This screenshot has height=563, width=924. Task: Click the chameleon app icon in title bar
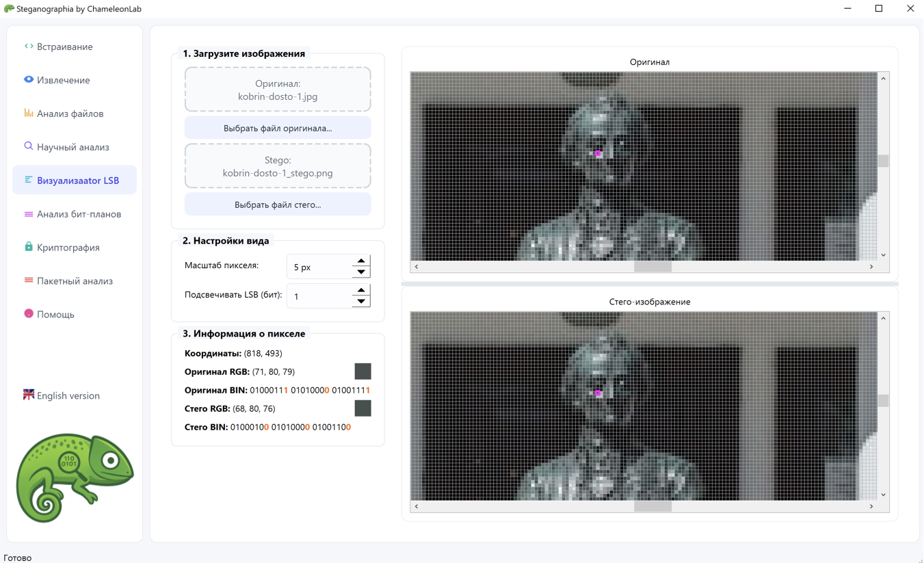pos(9,9)
